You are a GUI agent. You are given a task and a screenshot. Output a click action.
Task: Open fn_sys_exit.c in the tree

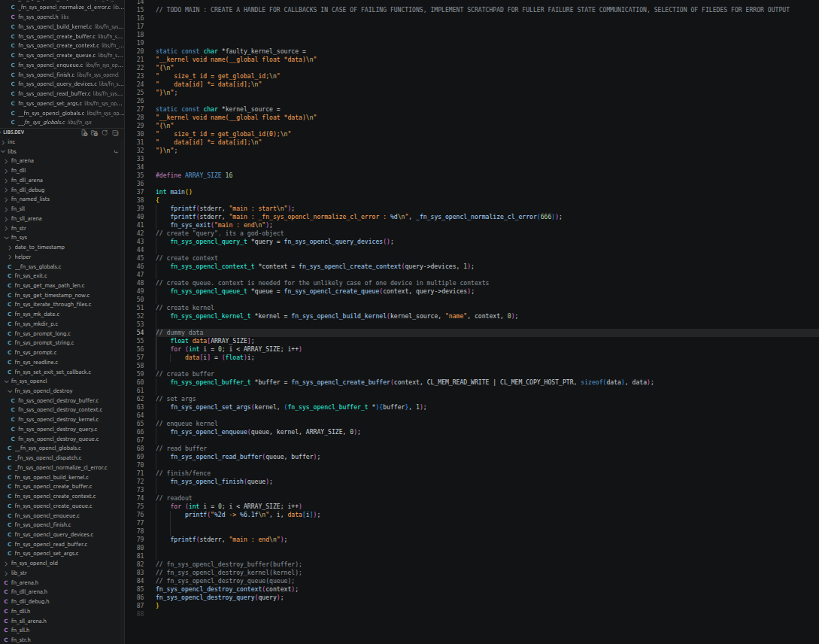coord(31,276)
